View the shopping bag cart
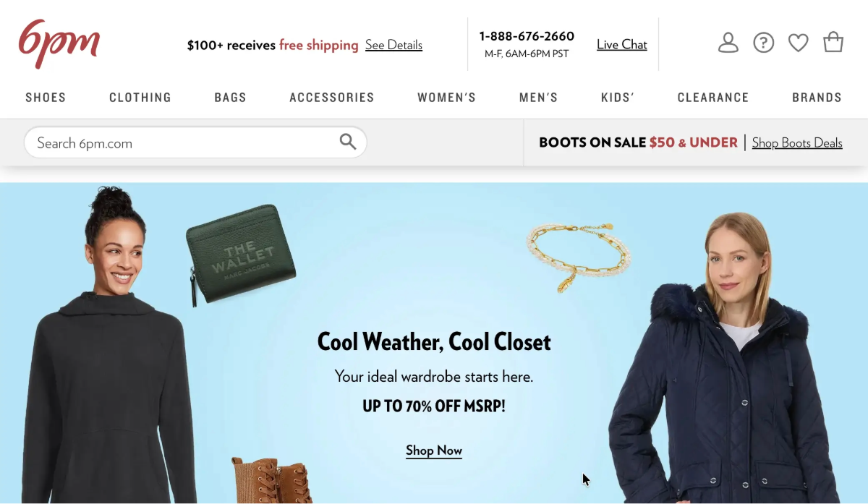This screenshot has width=868, height=504. point(833,43)
